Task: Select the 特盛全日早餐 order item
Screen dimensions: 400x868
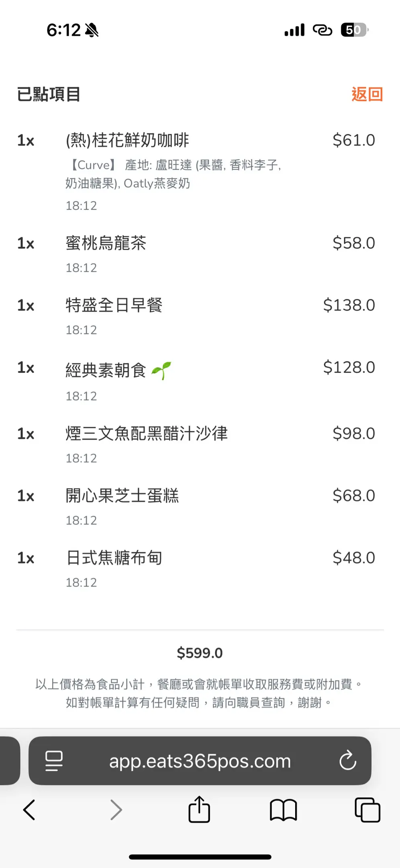Action: (114, 305)
